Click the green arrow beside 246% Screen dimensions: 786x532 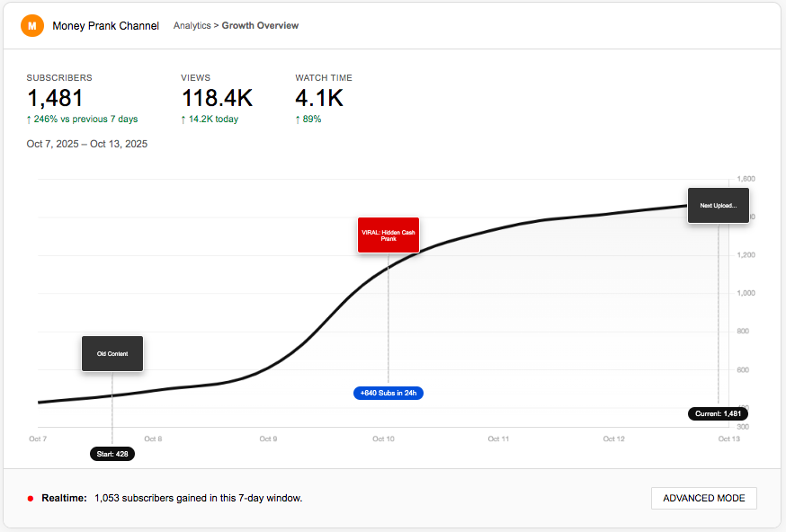(x=30, y=119)
